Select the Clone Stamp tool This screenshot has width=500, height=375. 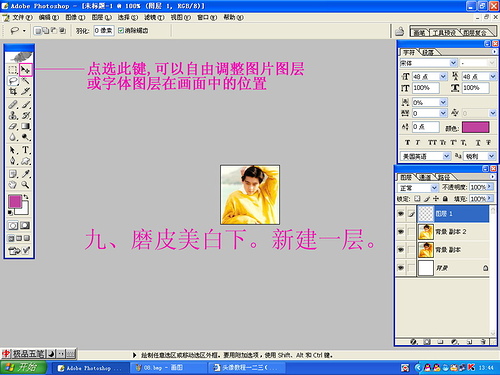coord(13,115)
